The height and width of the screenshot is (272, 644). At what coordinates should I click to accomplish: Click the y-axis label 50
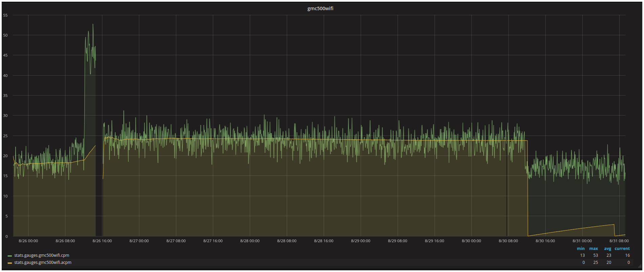point(5,35)
